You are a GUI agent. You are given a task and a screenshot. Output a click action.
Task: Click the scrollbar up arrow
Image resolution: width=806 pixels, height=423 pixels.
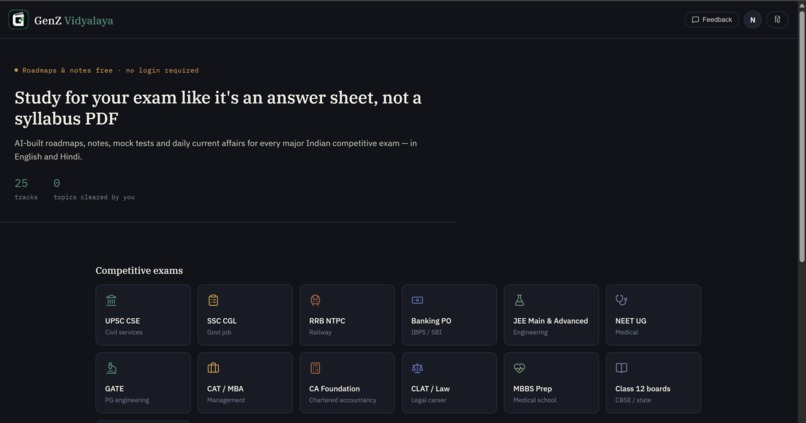[801, 4]
